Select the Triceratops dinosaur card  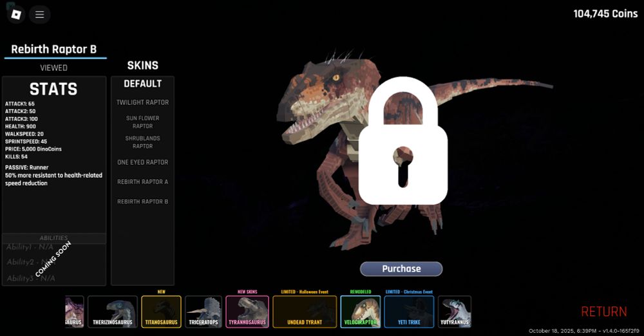[x=204, y=312]
